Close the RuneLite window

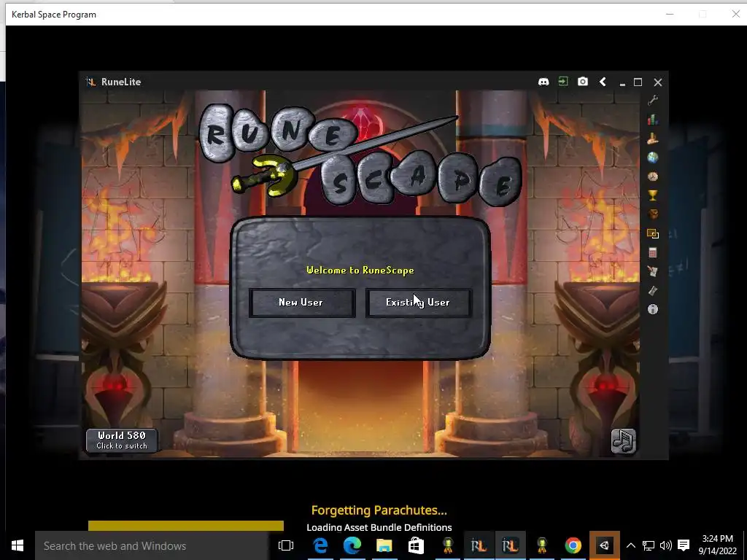click(x=658, y=82)
